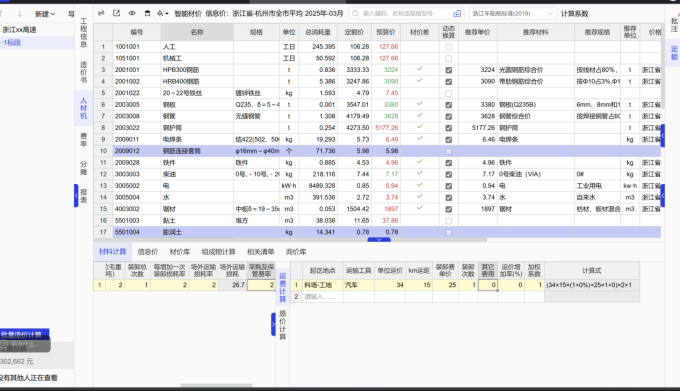Open the 工程信息 side tab

pos(84,33)
